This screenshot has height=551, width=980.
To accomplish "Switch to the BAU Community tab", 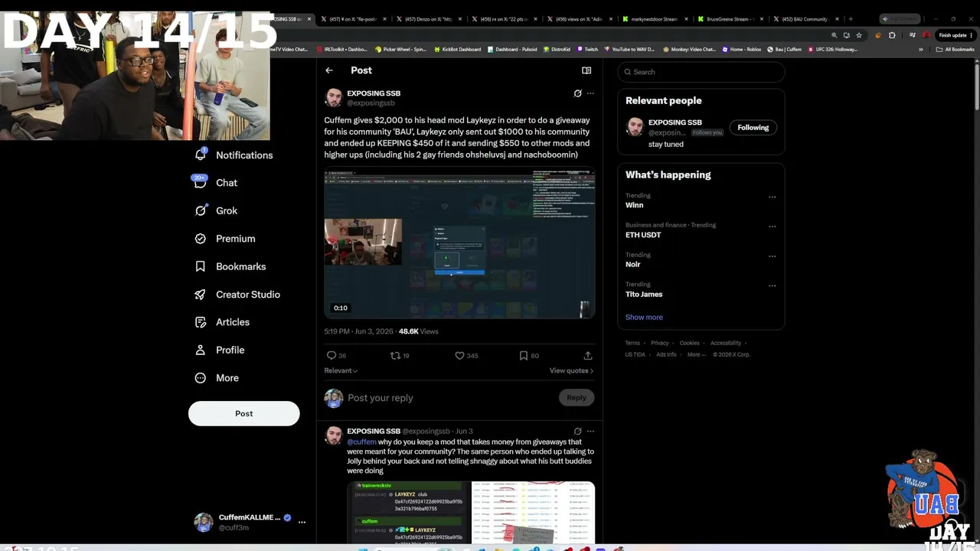I will pos(805,19).
